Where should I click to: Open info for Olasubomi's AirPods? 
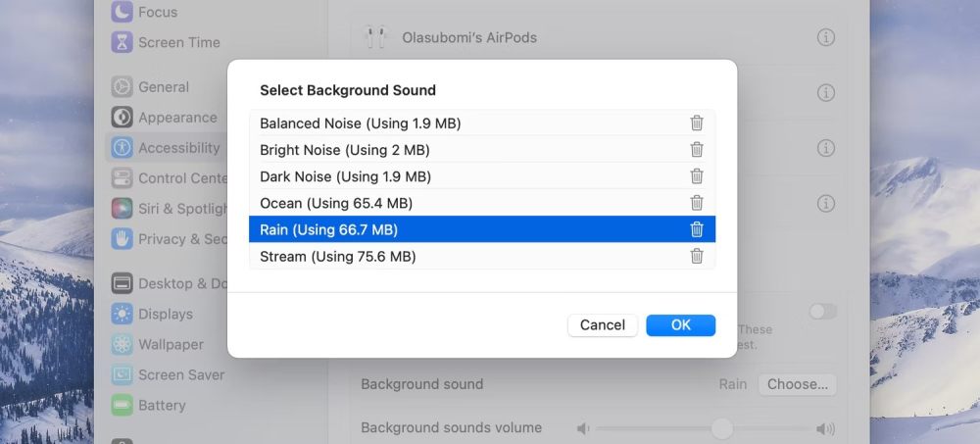pyautogui.click(x=826, y=37)
